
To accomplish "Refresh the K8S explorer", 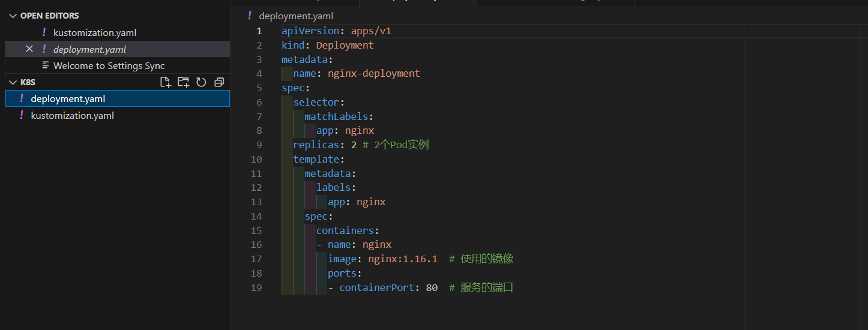I will click(201, 82).
